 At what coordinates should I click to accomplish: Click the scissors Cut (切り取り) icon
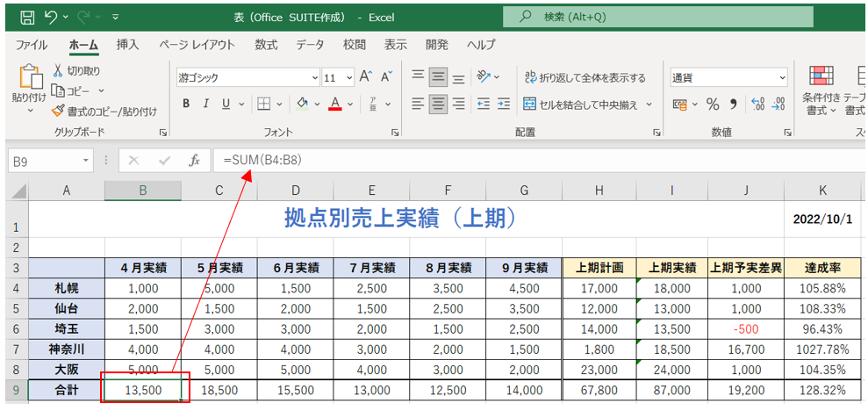tap(58, 70)
